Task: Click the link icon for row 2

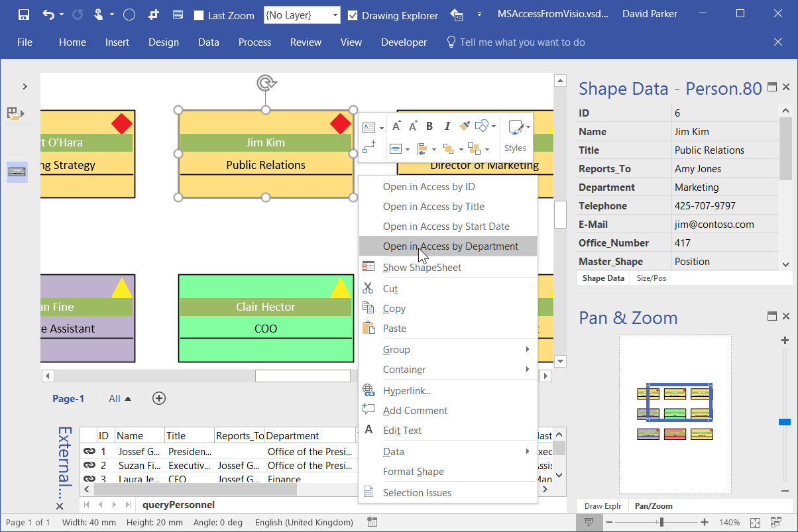Action: pyautogui.click(x=89, y=465)
